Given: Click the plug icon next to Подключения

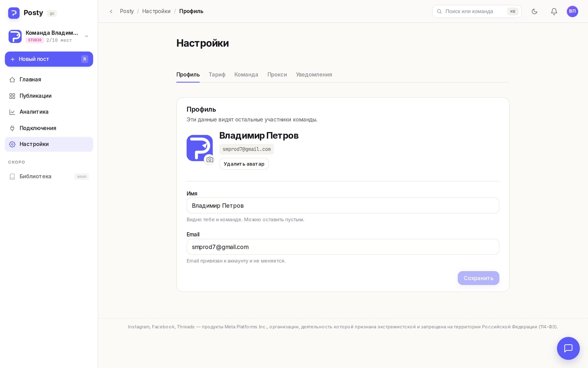Looking at the screenshot, I should tap(12, 128).
